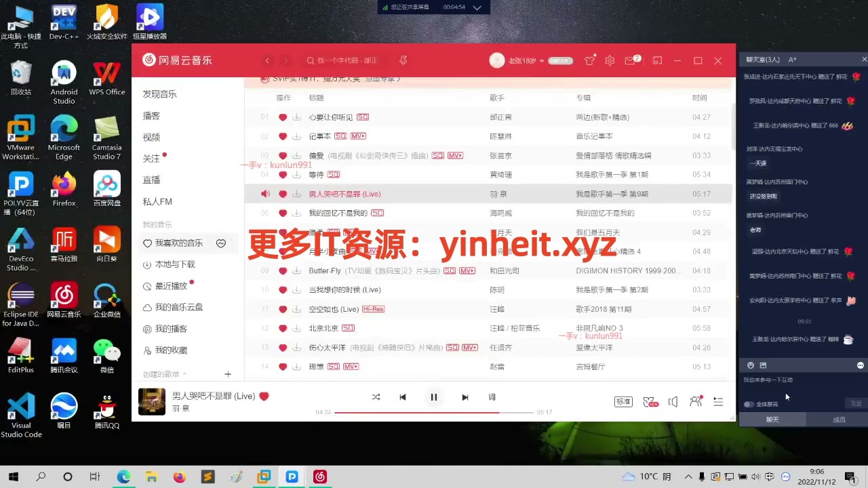Start voice recognition microphone icon
868x488 pixels.
pyautogui.click(x=403, y=60)
